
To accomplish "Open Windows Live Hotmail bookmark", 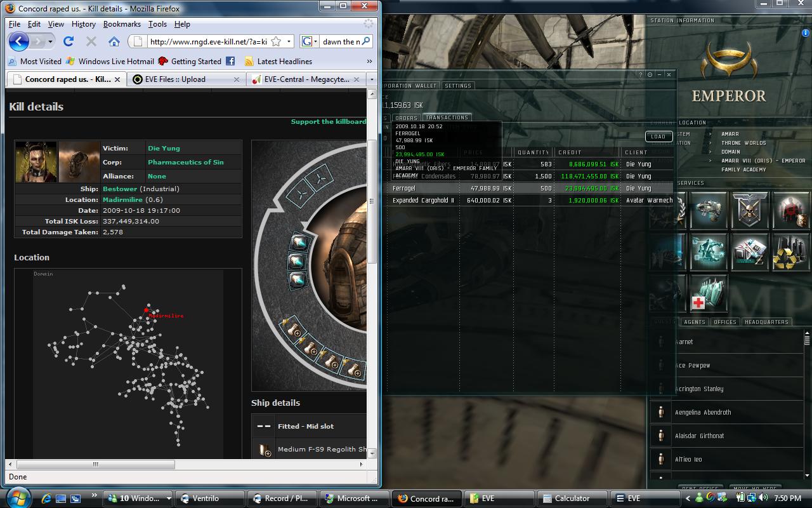I will 110,62.
